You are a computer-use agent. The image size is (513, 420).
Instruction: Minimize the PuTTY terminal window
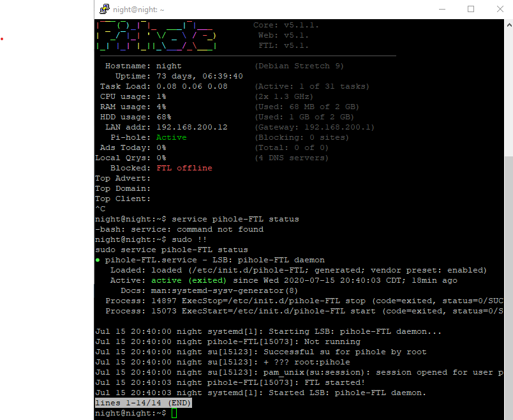[x=440, y=10]
